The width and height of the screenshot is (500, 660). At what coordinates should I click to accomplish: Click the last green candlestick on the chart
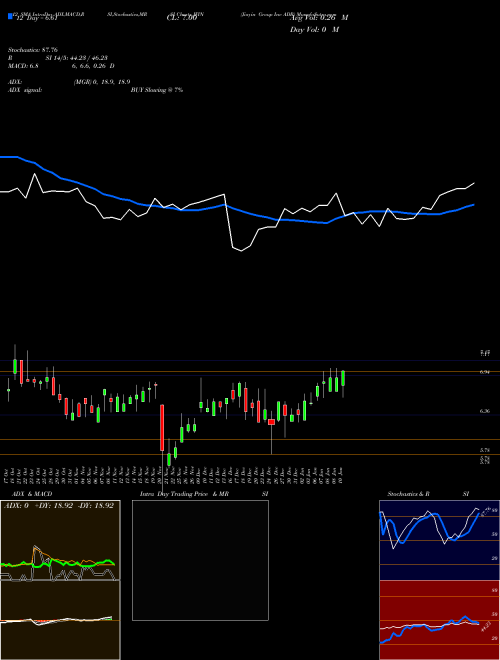pos(343,378)
